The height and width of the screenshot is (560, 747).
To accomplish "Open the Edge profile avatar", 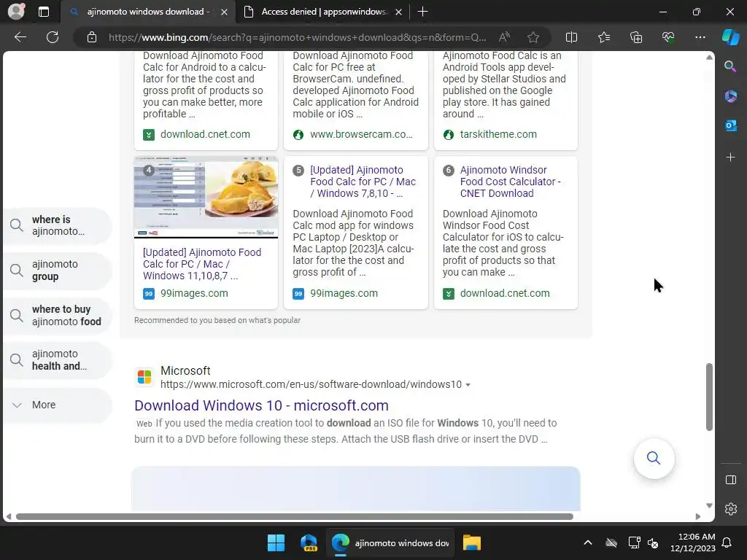I will [16, 12].
